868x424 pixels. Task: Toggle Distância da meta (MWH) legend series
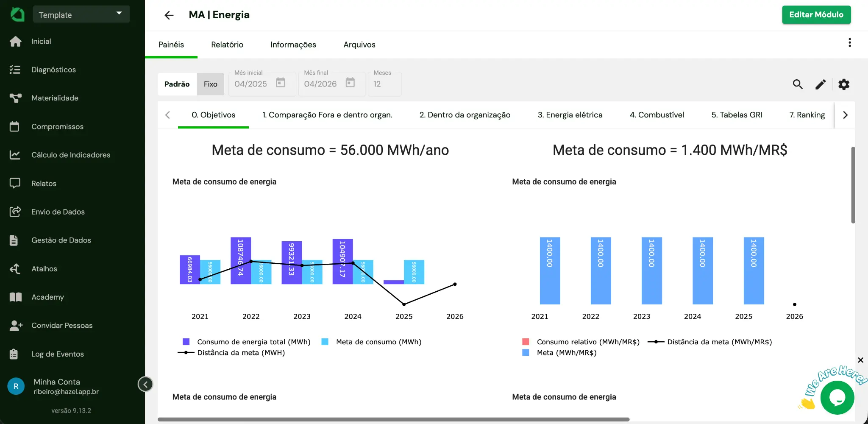231,353
